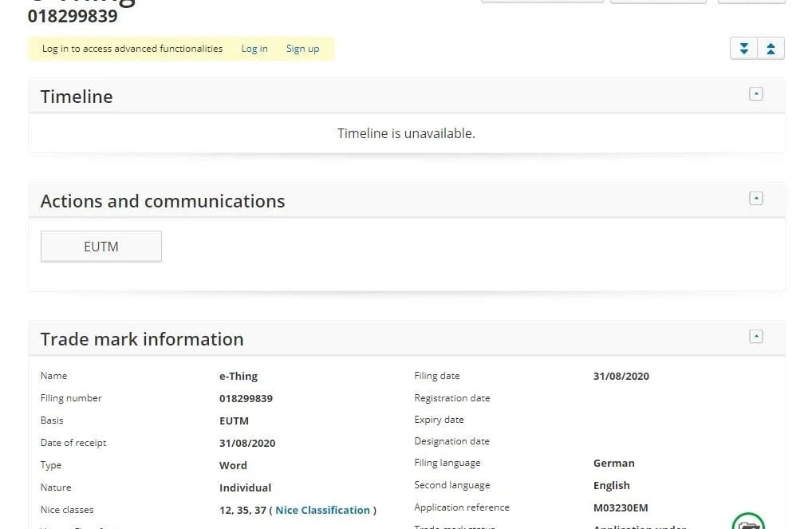Click the 'Application reference' field label

pos(462,507)
